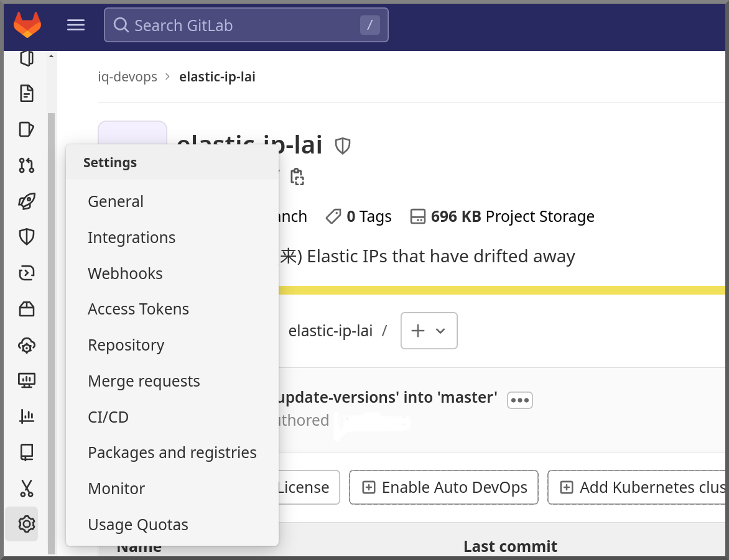Image resolution: width=729 pixels, height=560 pixels.
Task: Click the tag icon beside 0 Tags
Action: 333,216
